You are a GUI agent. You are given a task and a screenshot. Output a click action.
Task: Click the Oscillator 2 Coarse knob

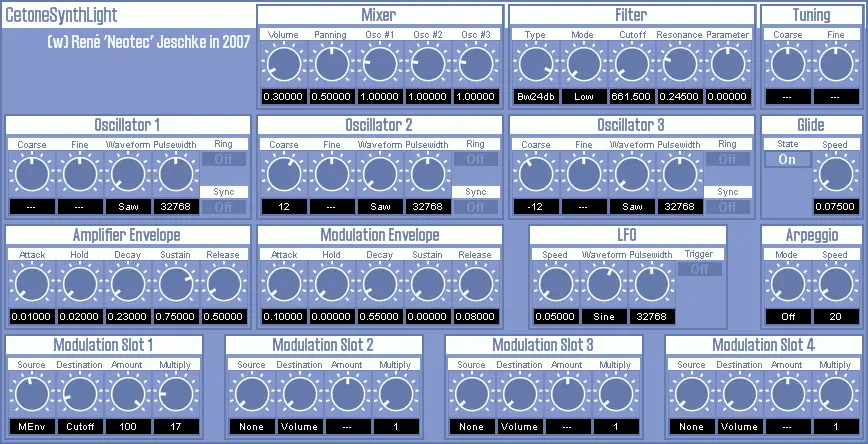pos(283,174)
